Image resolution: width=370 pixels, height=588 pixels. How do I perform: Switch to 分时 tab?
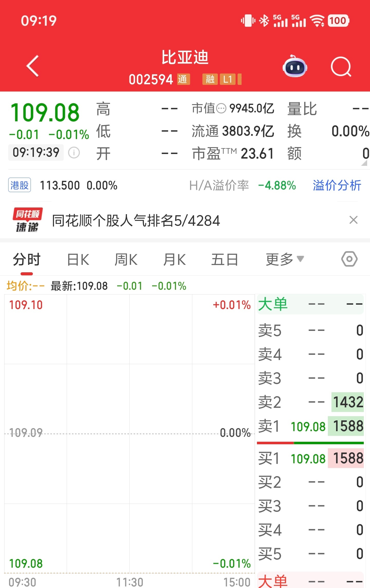(27, 259)
